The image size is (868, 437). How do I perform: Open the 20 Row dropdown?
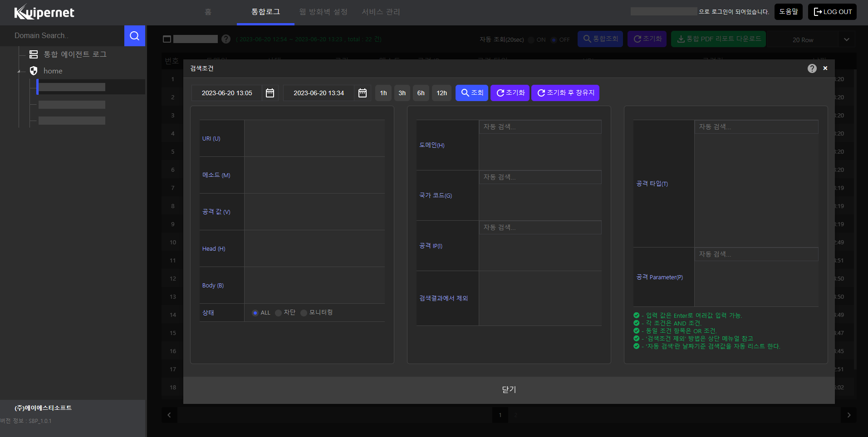[811, 39]
